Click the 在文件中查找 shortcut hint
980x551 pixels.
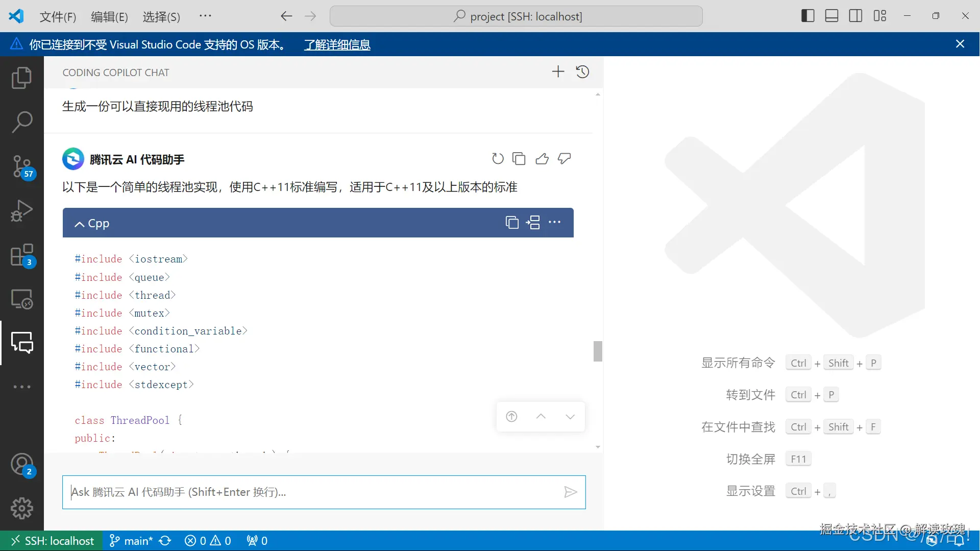coord(790,427)
